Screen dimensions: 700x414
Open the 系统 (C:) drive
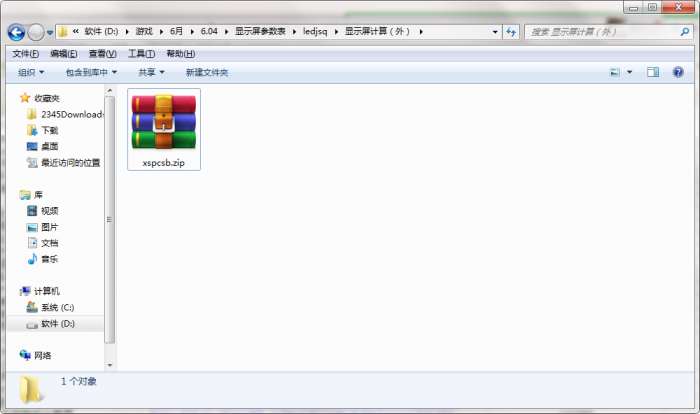pyautogui.click(x=50, y=307)
